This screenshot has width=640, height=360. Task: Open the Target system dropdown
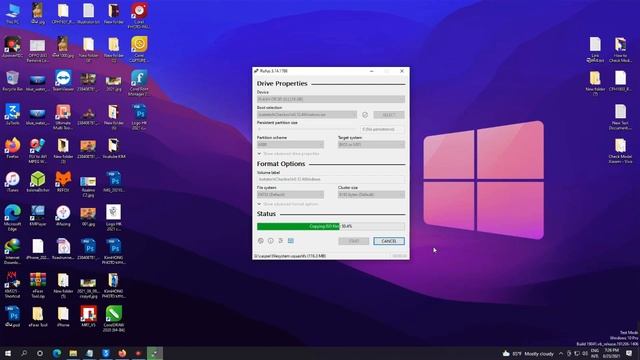(x=371, y=144)
